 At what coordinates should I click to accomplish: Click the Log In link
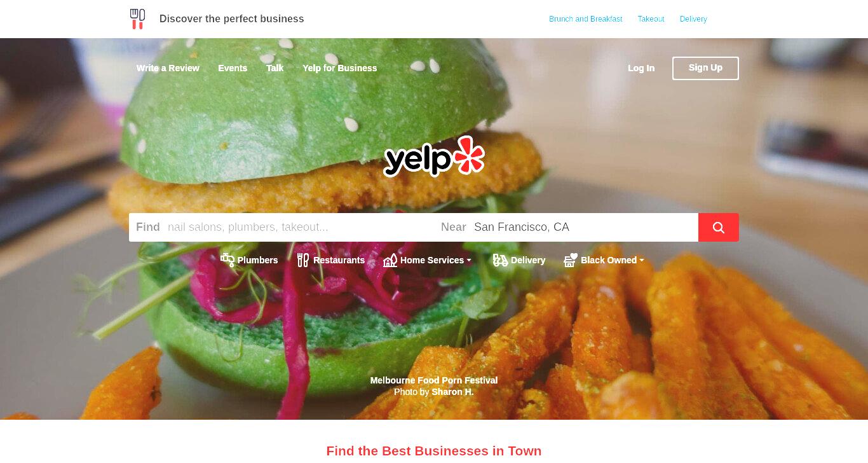point(641,68)
